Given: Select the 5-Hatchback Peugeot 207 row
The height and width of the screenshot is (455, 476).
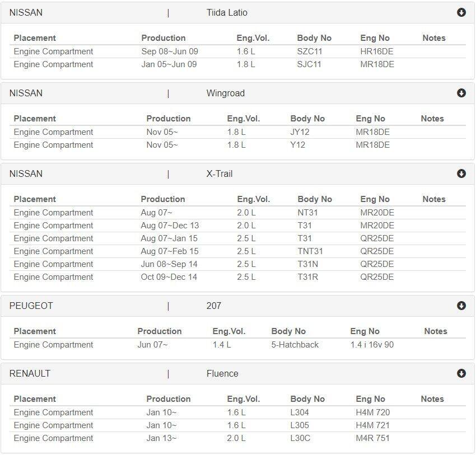Looking at the screenshot, I should [237, 345].
